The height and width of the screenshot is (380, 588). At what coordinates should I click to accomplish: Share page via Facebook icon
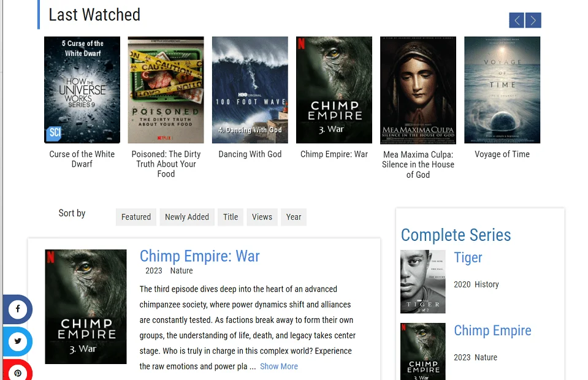point(18,309)
